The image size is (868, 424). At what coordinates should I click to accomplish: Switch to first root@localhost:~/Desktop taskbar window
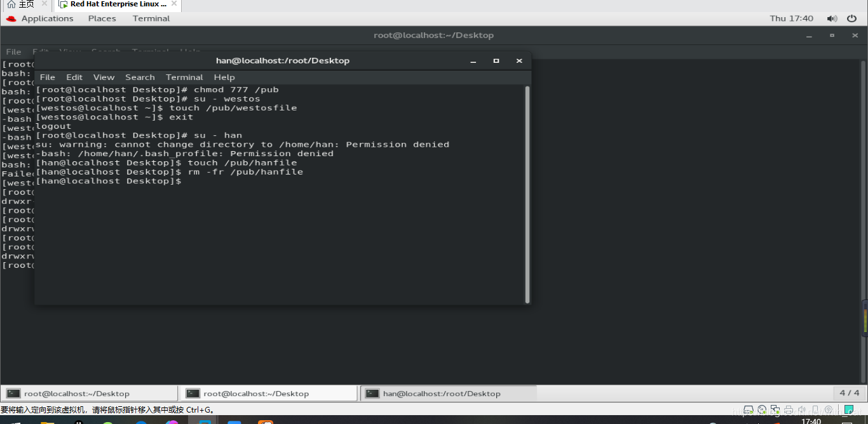pos(89,394)
